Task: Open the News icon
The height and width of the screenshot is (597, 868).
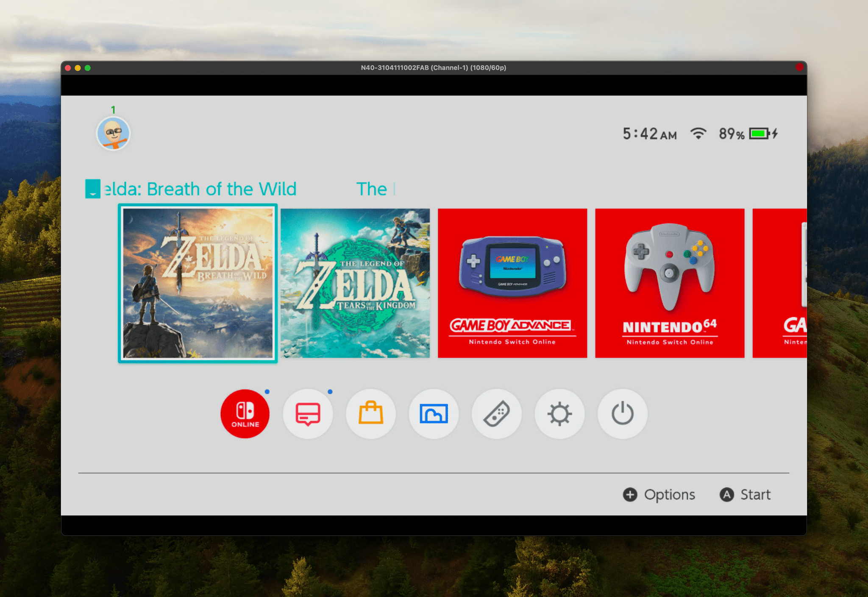Action: pyautogui.click(x=308, y=414)
